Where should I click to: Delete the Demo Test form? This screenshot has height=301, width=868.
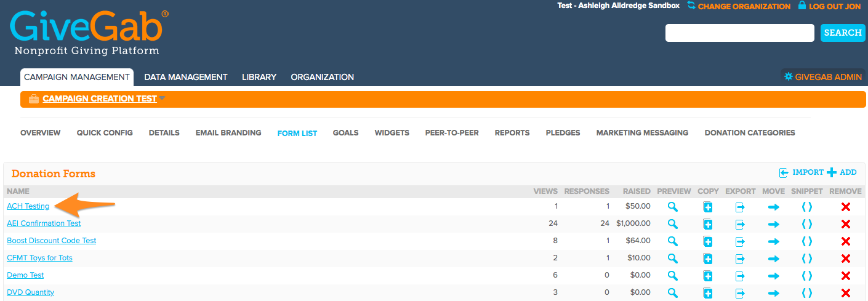[845, 276]
